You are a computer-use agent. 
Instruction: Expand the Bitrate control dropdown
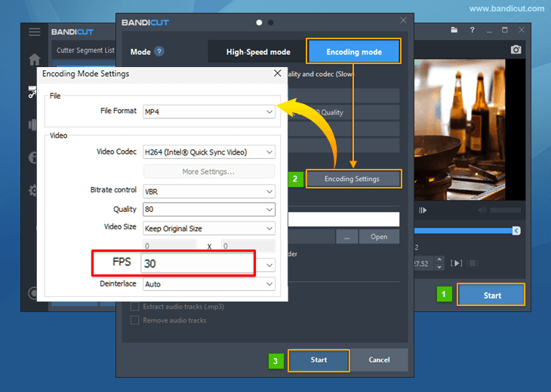(208, 191)
